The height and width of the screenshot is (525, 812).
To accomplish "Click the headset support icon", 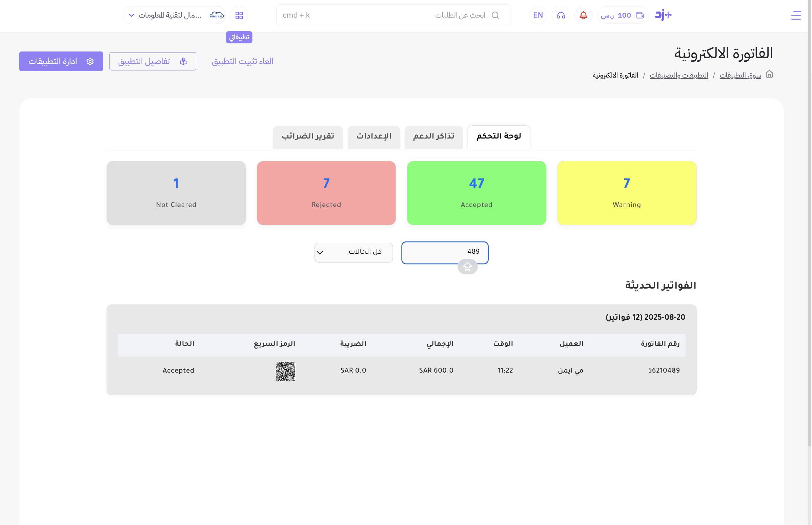I will click(561, 15).
